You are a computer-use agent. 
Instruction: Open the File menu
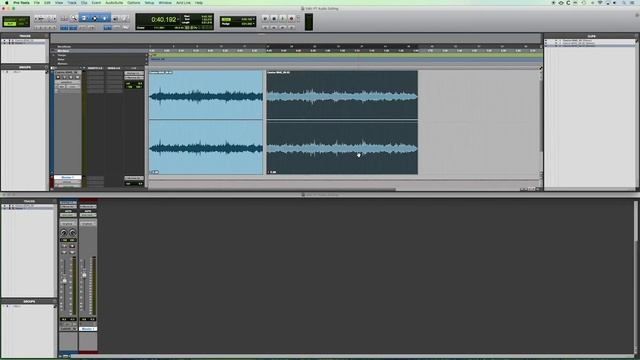37,2
